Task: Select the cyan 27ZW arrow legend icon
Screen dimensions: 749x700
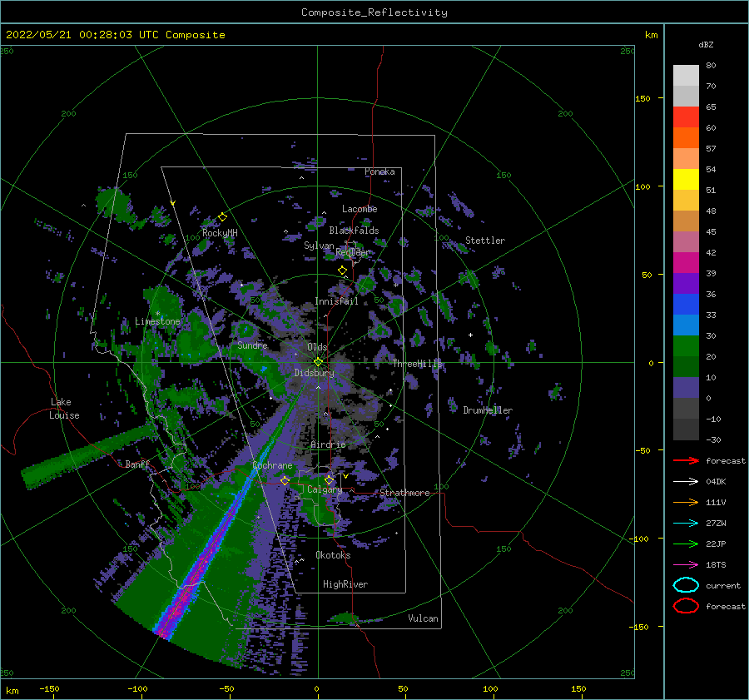Action: tap(686, 524)
